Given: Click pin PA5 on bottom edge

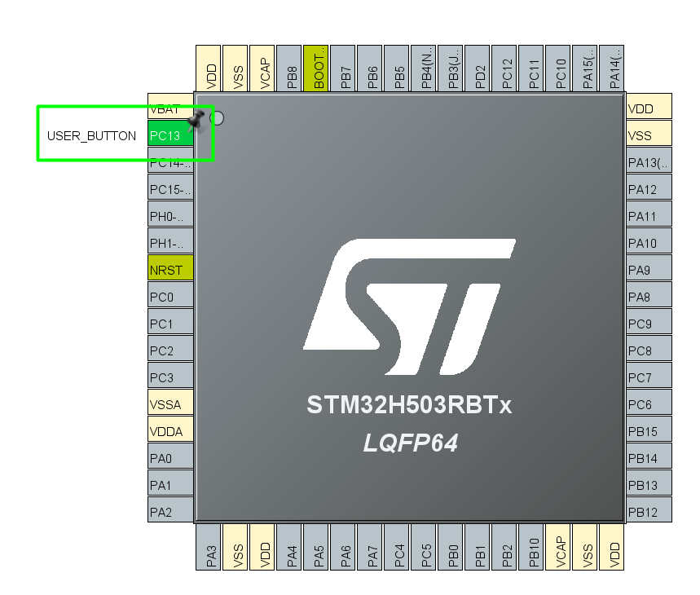Looking at the screenshot, I should (x=317, y=547).
